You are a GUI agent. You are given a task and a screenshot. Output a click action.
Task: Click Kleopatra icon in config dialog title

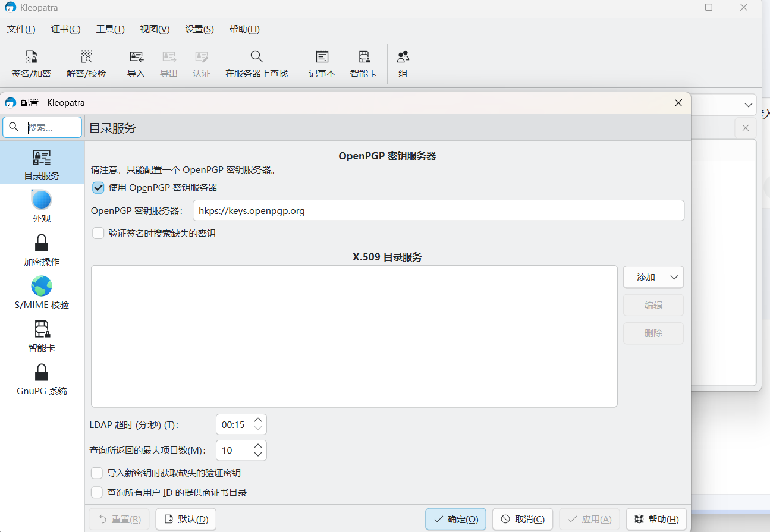(11, 103)
